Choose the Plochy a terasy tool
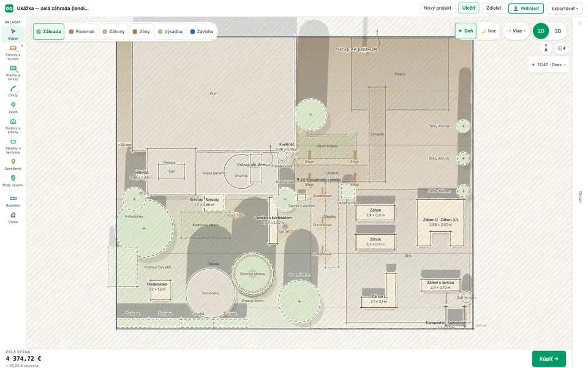The width and height of the screenshot is (588, 368). tap(13, 73)
